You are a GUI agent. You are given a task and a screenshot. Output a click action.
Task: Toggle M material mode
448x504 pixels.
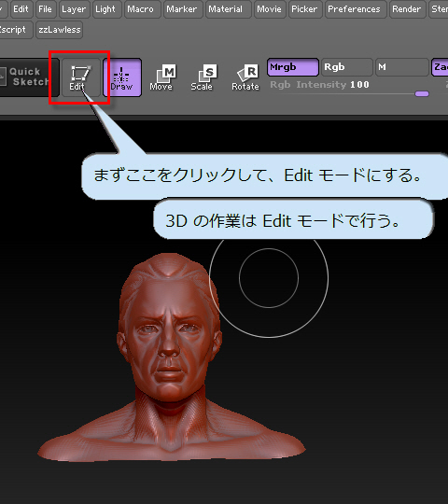tap(401, 67)
